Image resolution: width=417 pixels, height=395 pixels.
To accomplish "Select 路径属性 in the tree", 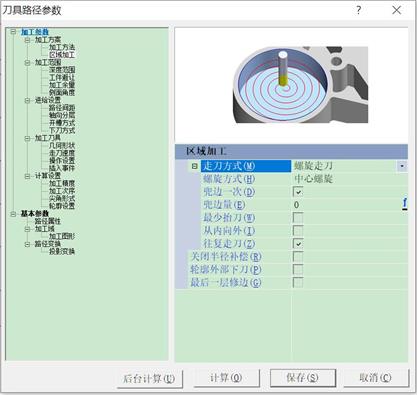I will point(48,221).
